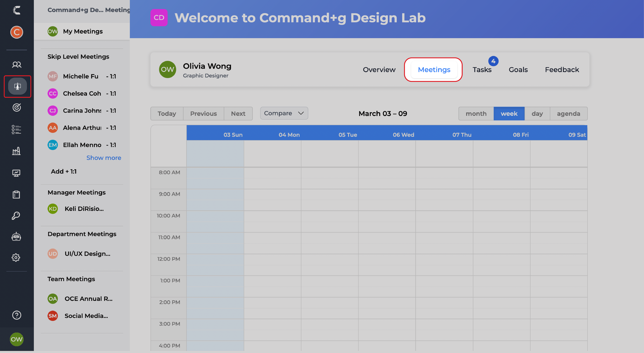Switch calendar to agenda view

(x=568, y=114)
